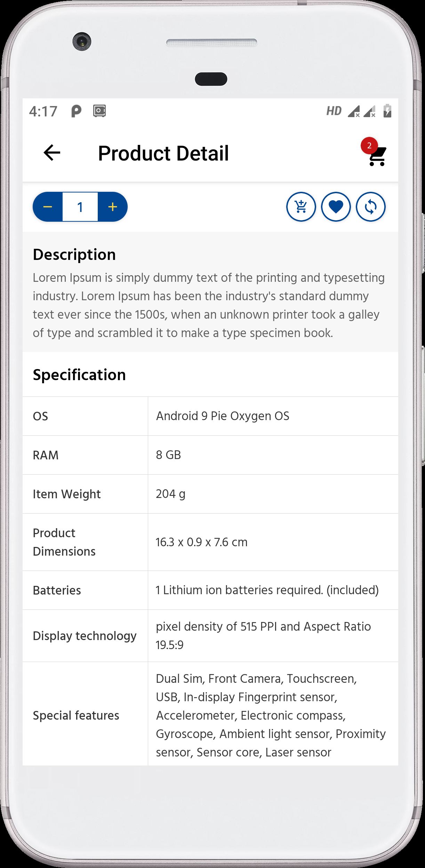The width and height of the screenshot is (425, 868).
Task: Decrease quantity with minus button
Action: tap(48, 207)
